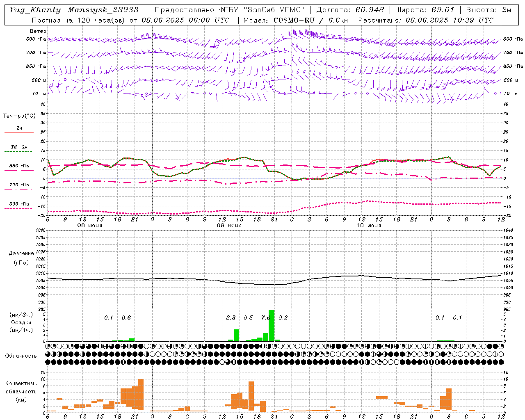Click the 'Рассчитано: 08.06.2025 10:39 UTC' timestamp
Viewport: 525px width, 420px height.
(x=426, y=20)
